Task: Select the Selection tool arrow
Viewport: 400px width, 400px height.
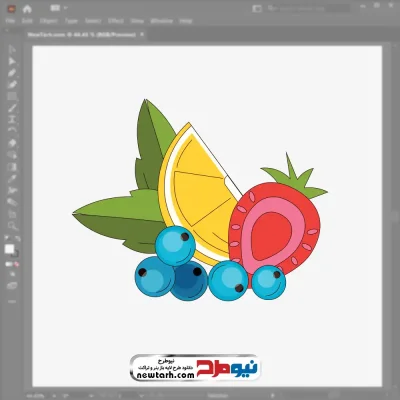Action: point(12,50)
